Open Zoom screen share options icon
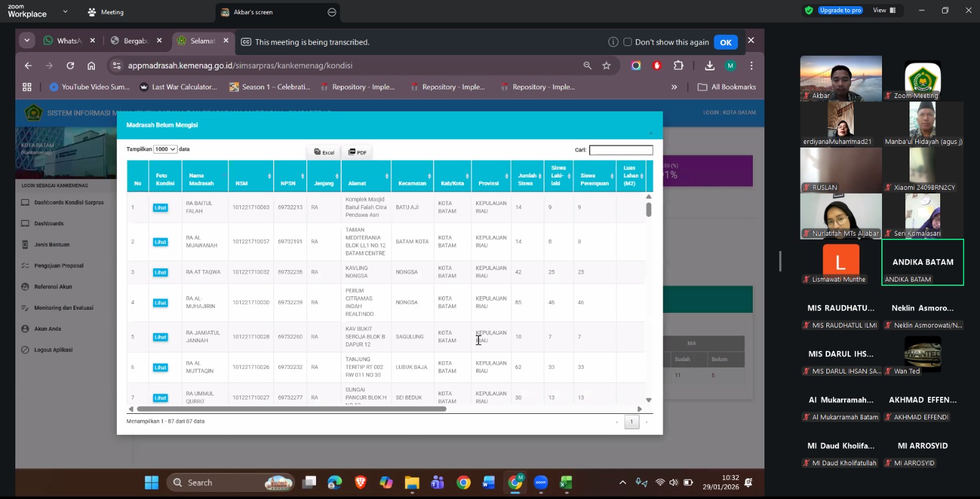980x499 pixels. (332, 12)
